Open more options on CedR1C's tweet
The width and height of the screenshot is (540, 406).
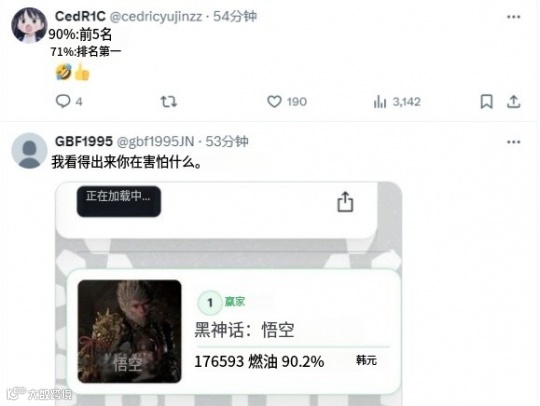[513, 17]
